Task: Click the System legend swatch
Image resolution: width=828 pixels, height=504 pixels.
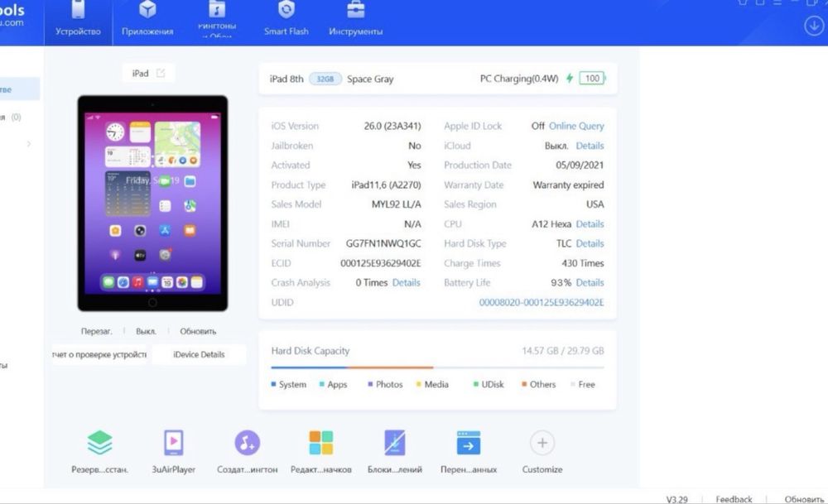Action: point(273,384)
